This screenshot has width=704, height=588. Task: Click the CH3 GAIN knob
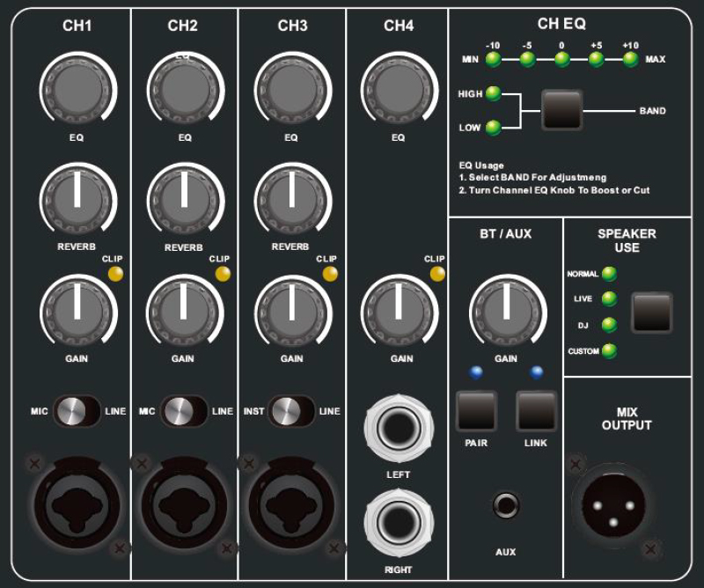[x=293, y=312]
